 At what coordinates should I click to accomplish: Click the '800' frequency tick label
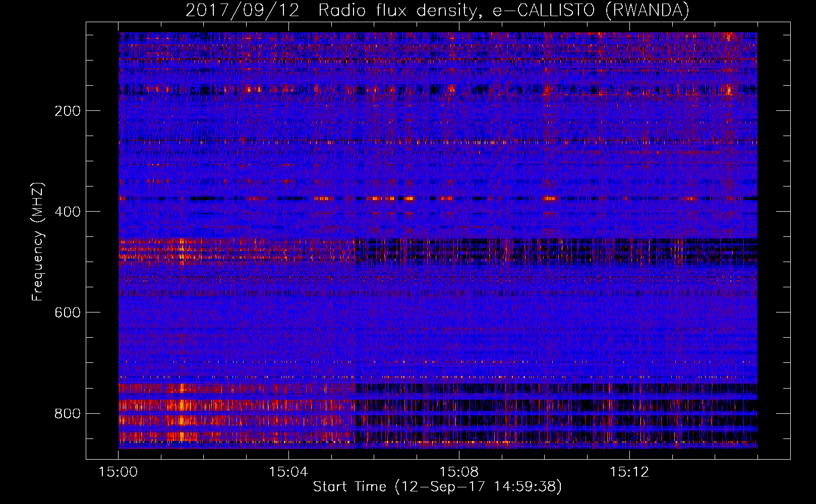(x=68, y=414)
